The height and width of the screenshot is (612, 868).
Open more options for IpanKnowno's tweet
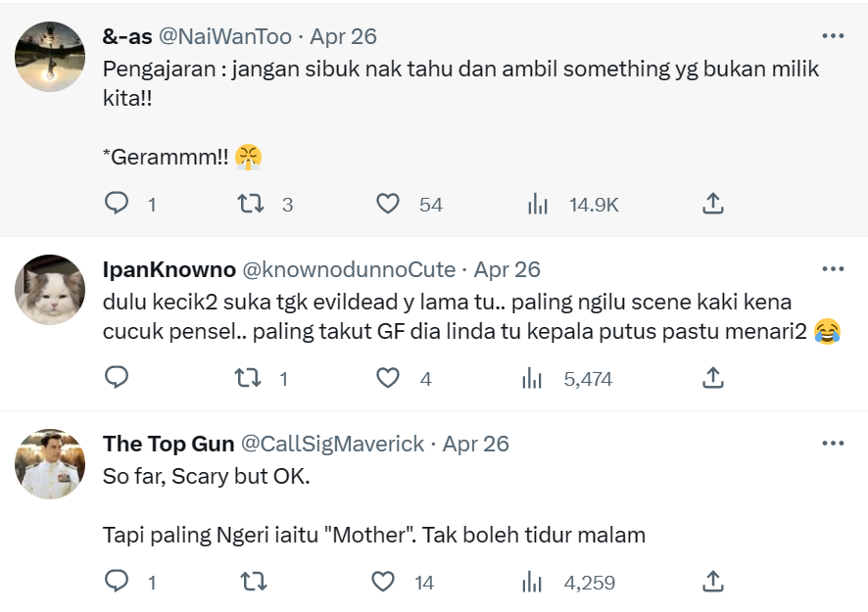pyautogui.click(x=833, y=269)
